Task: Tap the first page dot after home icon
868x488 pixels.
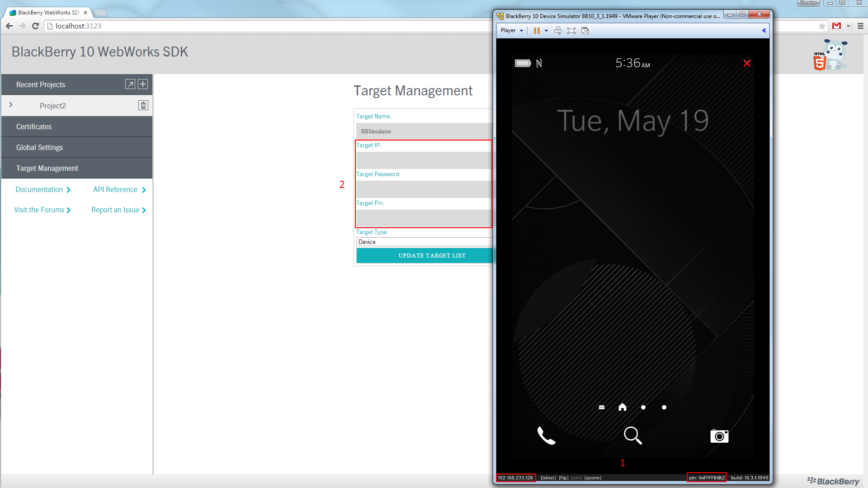Action: click(643, 407)
